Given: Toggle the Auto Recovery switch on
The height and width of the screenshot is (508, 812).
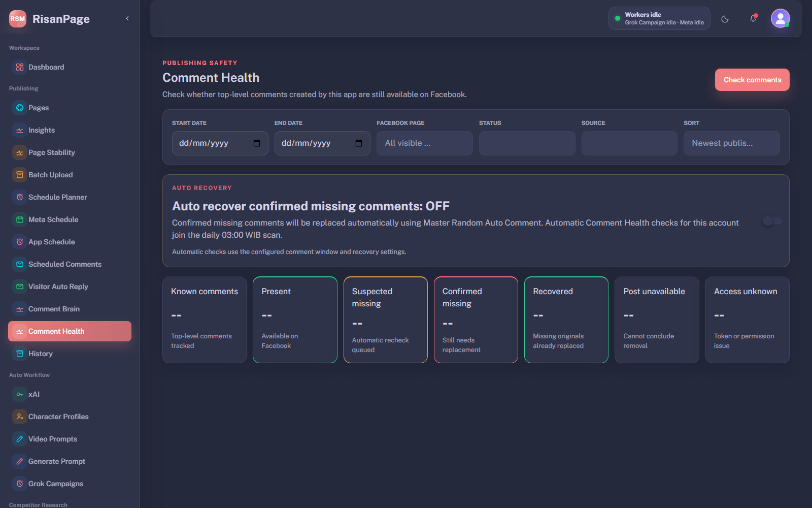Looking at the screenshot, I should (x=772, y=221).
